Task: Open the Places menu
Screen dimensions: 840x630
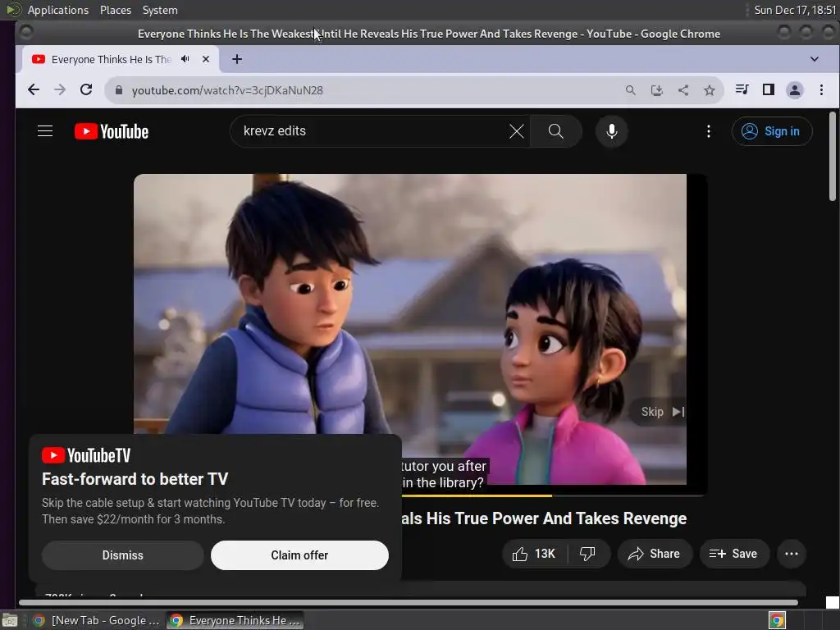Action: click(x=115, y=10)
